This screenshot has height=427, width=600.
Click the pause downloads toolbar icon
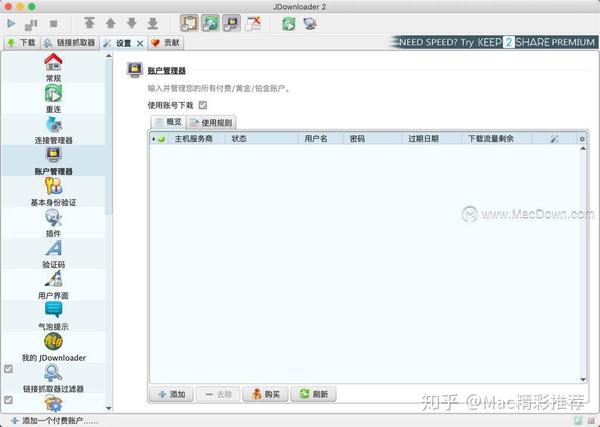tap(31, 24)
